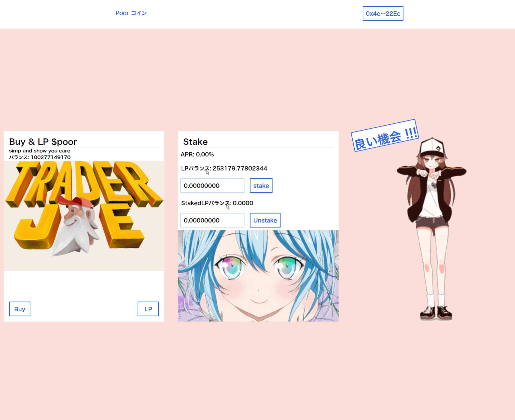Click the 良い機会 !!! banner
Image resolution: width=515 pixels, height=420 pixels.
tap(385, 135)
